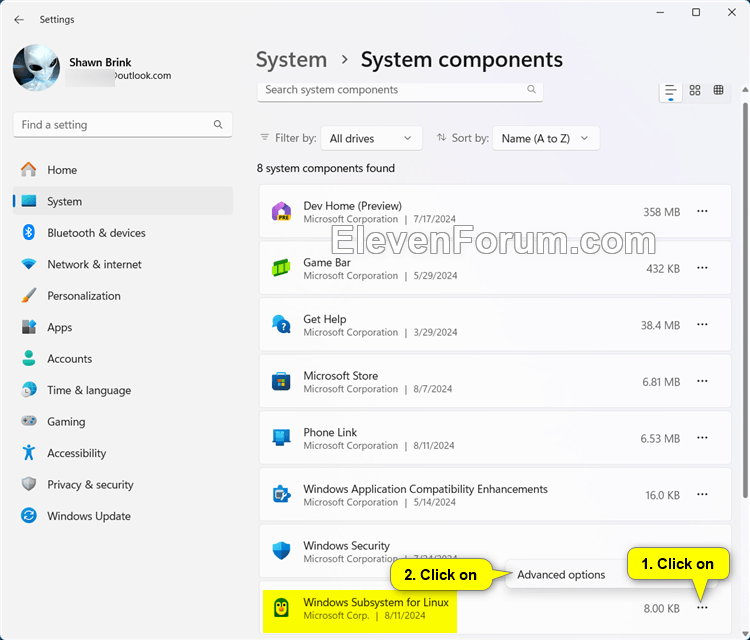This screenshot has height=640, width=750.
Task: Open more options for Get Help
Action: click(x=702, y=325)
